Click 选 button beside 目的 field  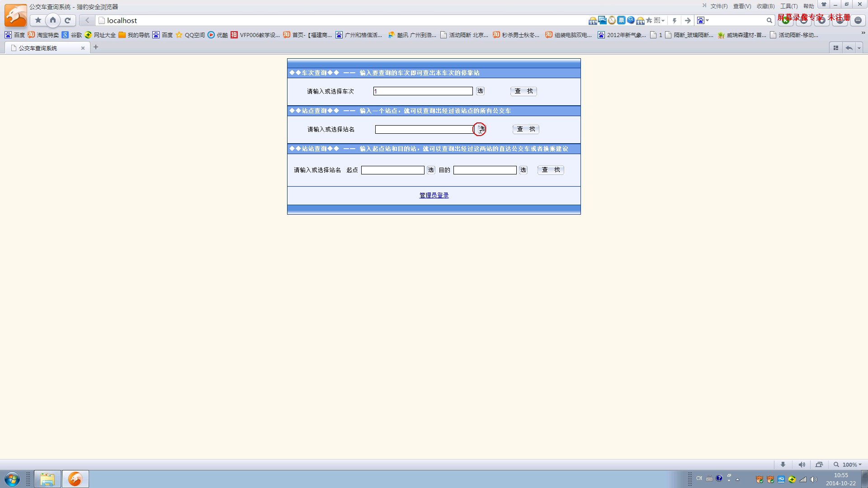point(523,170)
